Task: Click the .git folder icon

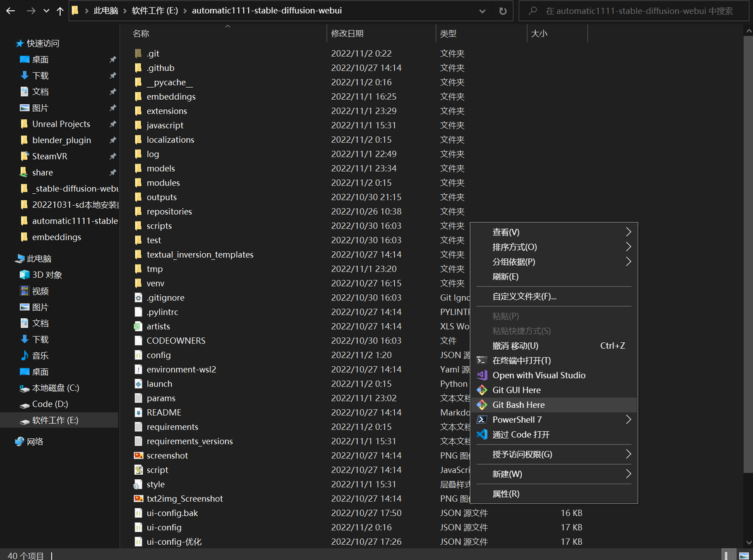Action: click(138, 53)
